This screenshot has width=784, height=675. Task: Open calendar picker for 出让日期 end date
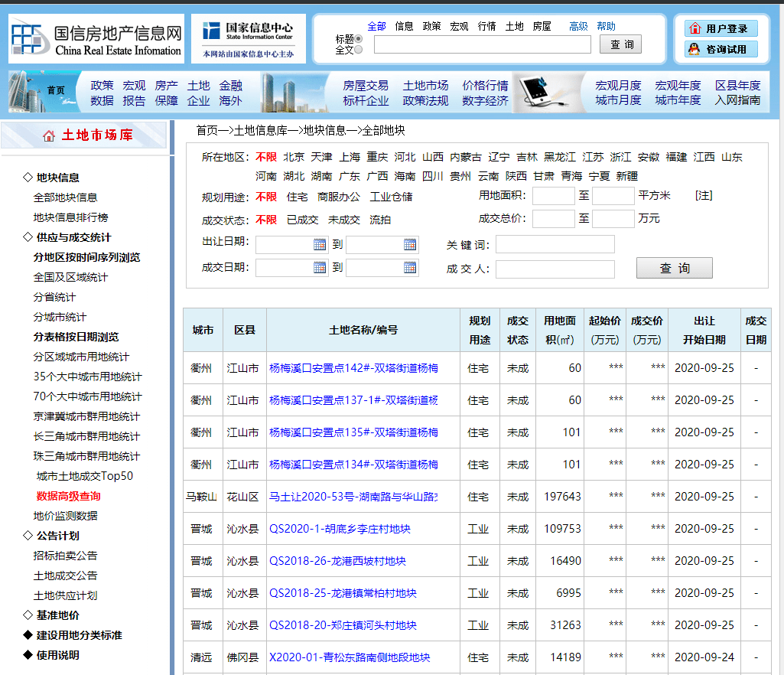click(410, 245)
